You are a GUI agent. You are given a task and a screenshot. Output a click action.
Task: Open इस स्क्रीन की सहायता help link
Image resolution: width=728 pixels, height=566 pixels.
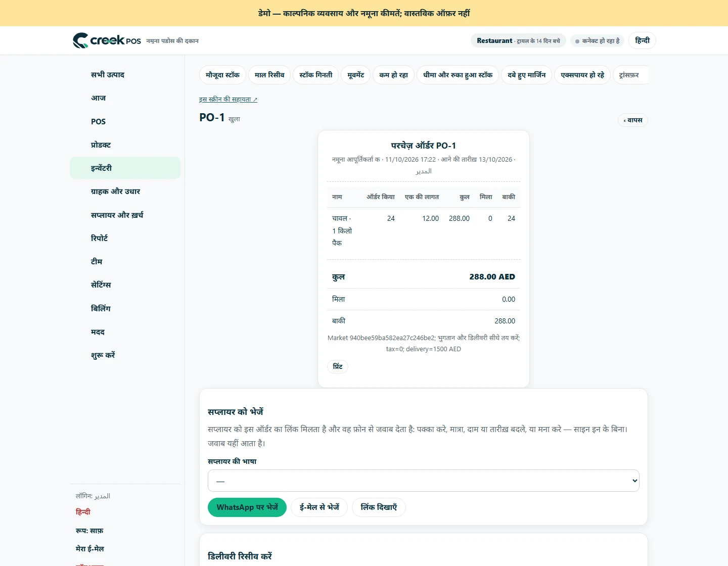(x=229, y=100)
